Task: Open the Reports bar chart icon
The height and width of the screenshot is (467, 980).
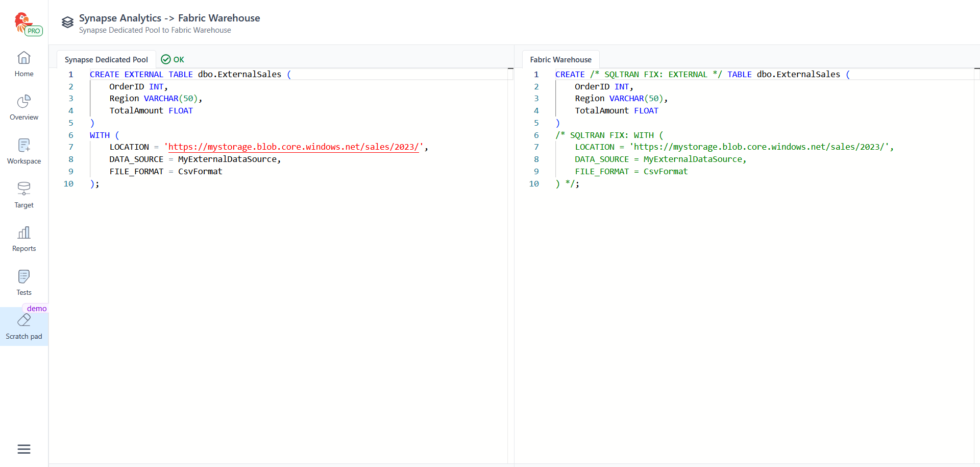Action: (24, 233)
